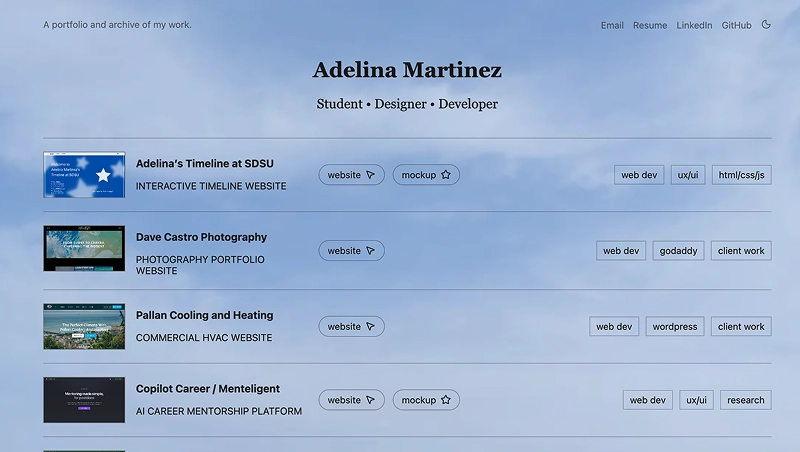Click the 'INTERACTIVE TIMELINE WEBSITE' subtitle
The image size is (800, 452).
(x=211, y=186)
